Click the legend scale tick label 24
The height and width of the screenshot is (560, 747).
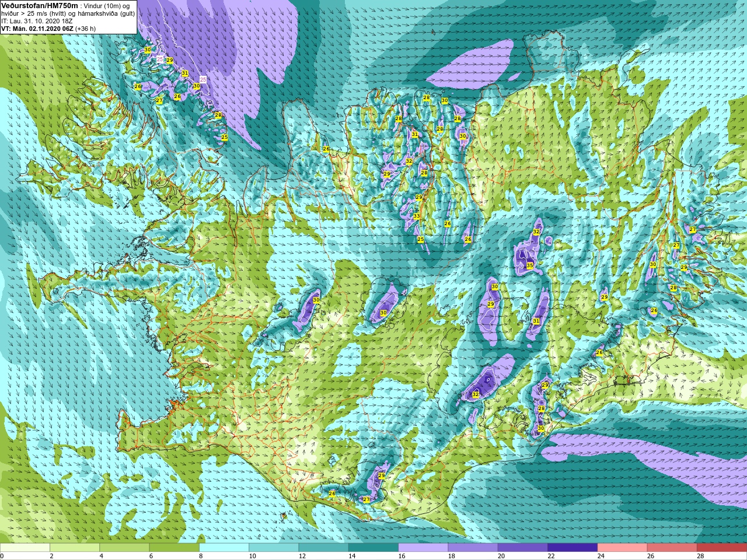tap(601, 556)
